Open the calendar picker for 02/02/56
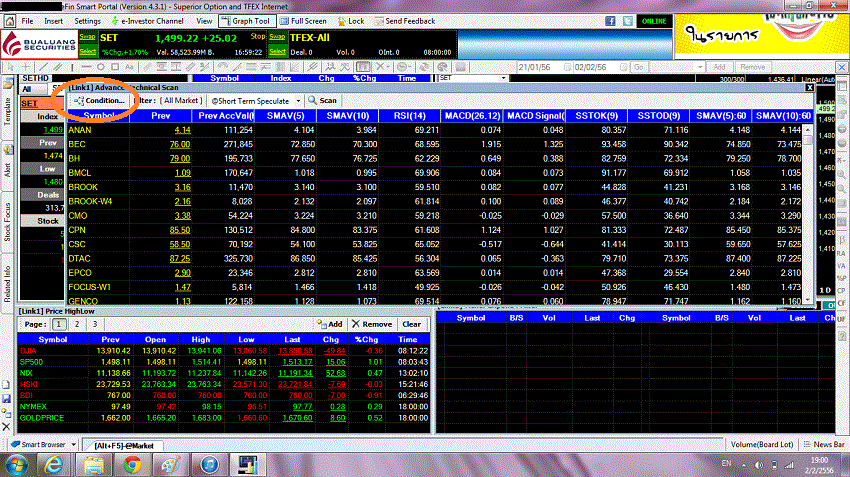This screenshot has height=477, width=850. [x=623, y=67]
